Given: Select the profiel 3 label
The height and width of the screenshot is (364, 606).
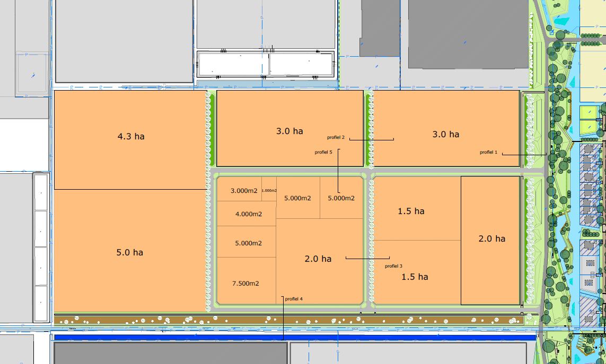Looking at the screenshot, I should coord(393,266).
